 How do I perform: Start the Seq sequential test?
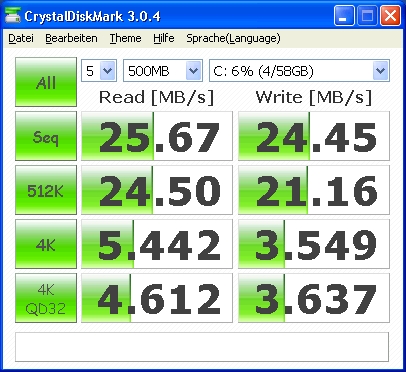point(46,136)
